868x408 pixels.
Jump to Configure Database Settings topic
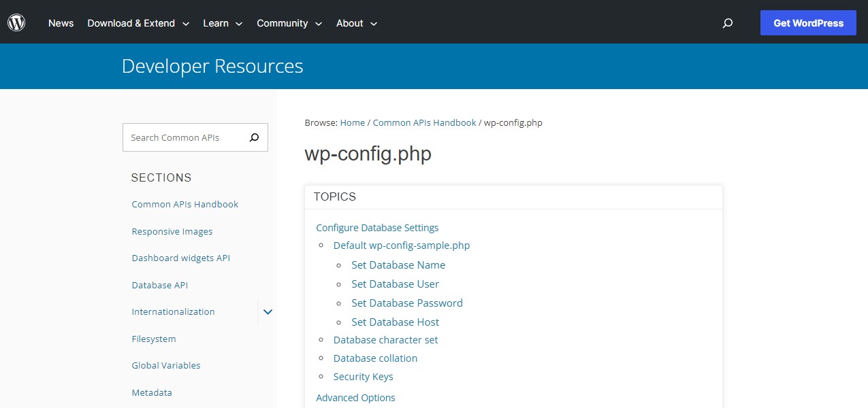click(377, 228)
